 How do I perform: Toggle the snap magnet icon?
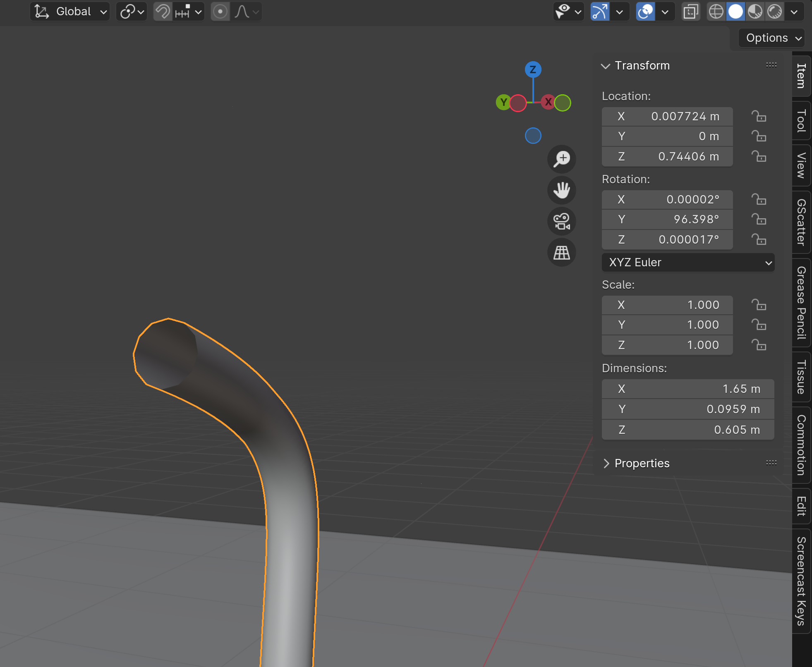(163, 12)
